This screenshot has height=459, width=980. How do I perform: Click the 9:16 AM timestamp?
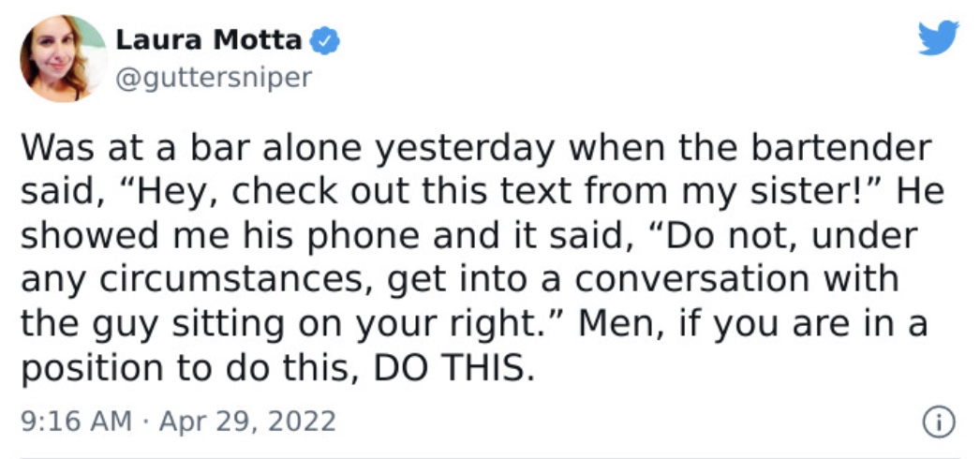[76, 421]
